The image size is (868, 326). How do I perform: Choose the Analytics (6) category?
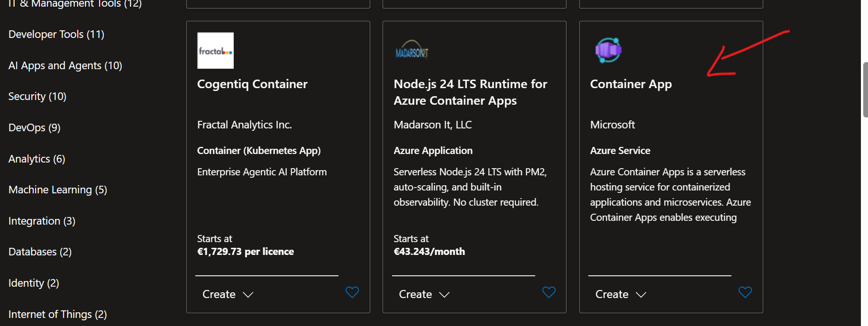[37, 159]
